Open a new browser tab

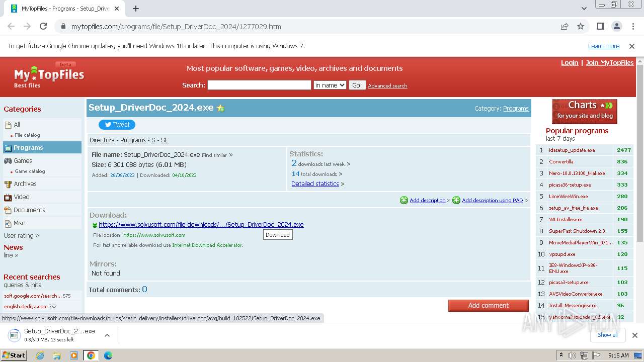136,9
